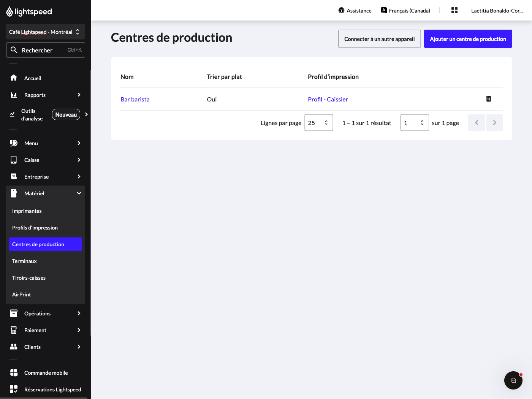The height and width of the screenshot is (399, 532).
Task: Click the Trier par plat column header
Action: tap(224, 77)
